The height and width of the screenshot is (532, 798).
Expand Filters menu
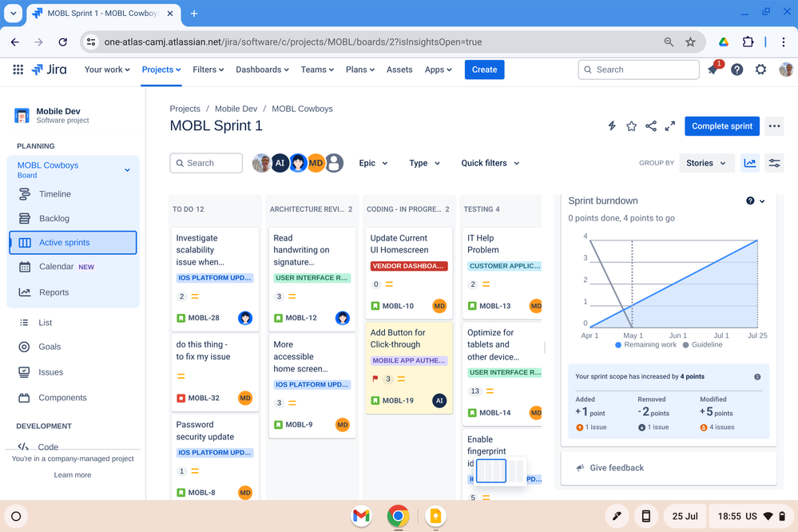(x=208, y=69)
